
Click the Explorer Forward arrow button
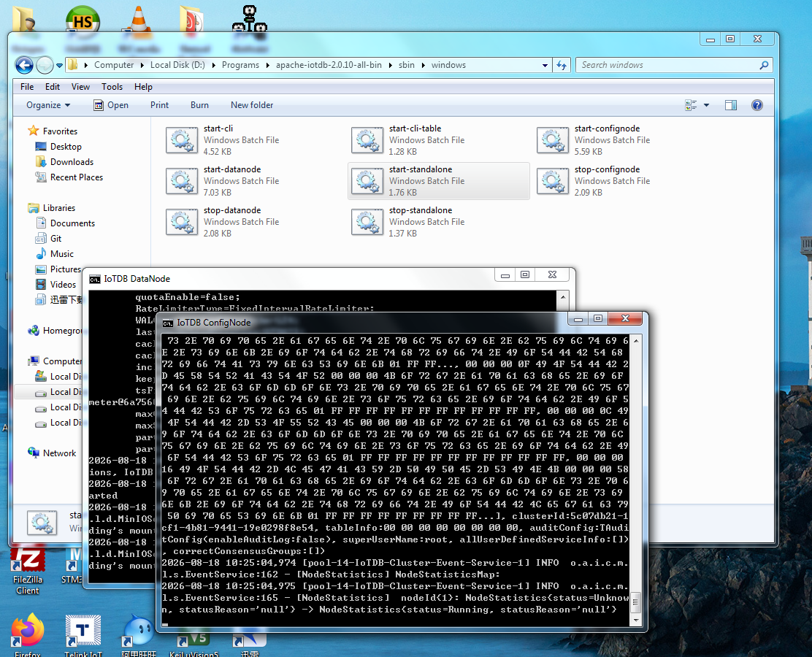45,65
